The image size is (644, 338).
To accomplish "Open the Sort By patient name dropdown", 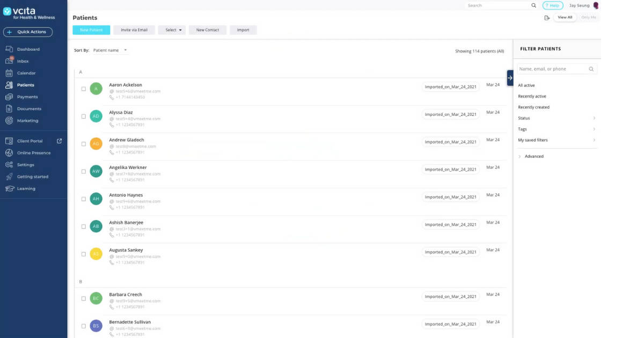I will tap(110, 50).
